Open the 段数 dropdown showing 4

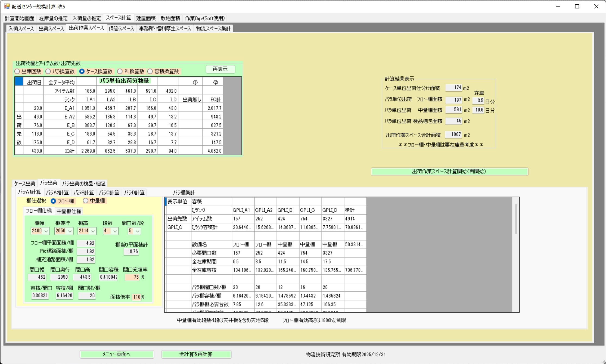(x=115, y=231)
